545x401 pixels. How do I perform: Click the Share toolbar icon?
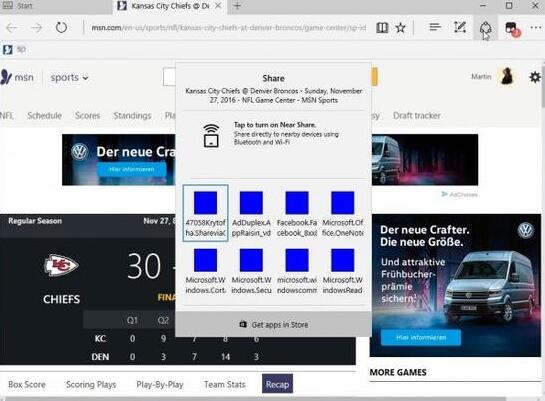485,28
